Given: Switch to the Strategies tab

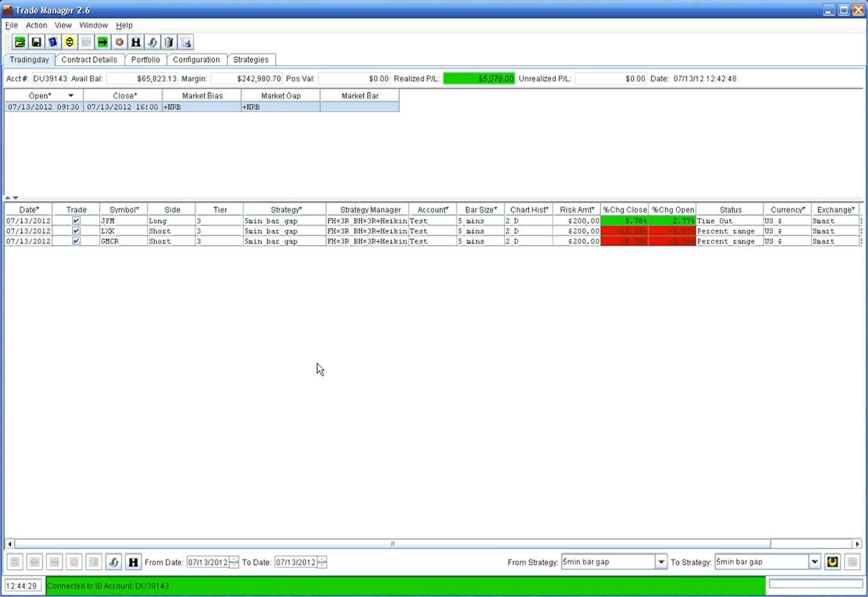Looking at the screenshot, I should [x=251, y=60].
